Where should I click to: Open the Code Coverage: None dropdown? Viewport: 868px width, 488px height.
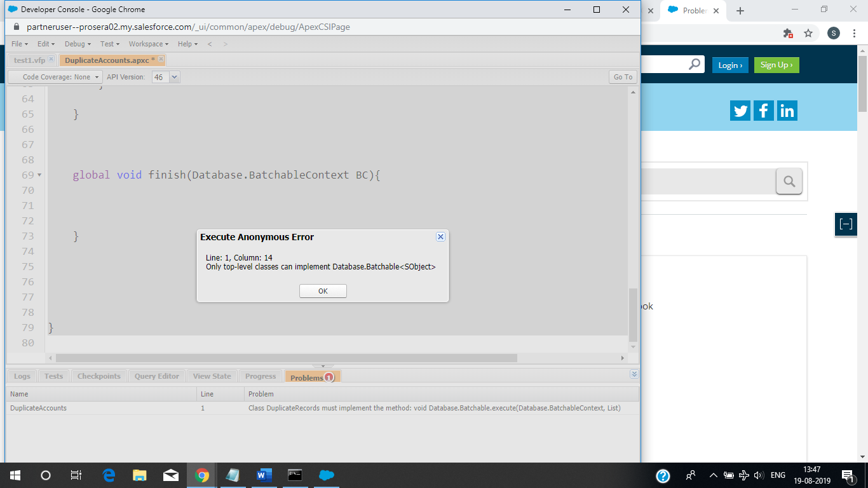click(55, 77)
